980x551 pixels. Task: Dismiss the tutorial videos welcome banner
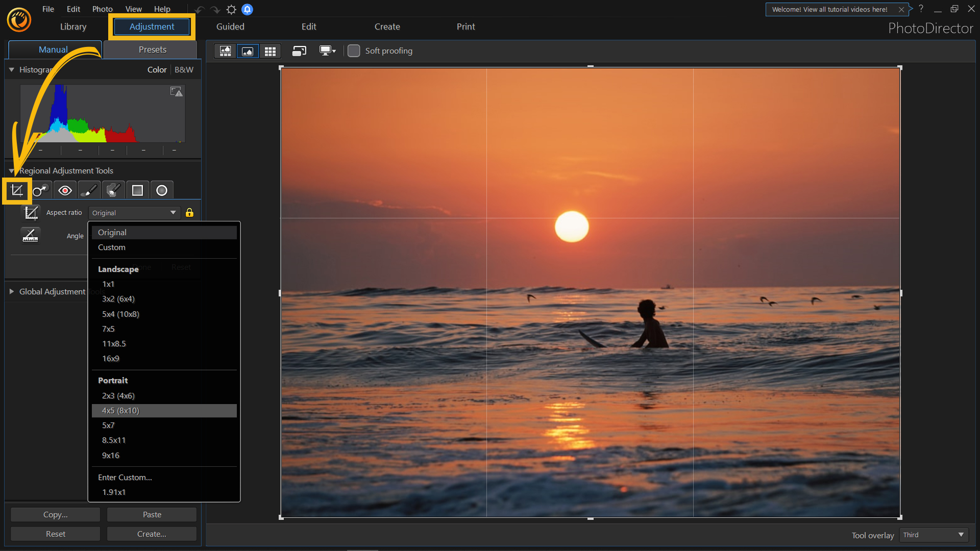[901, 10]
